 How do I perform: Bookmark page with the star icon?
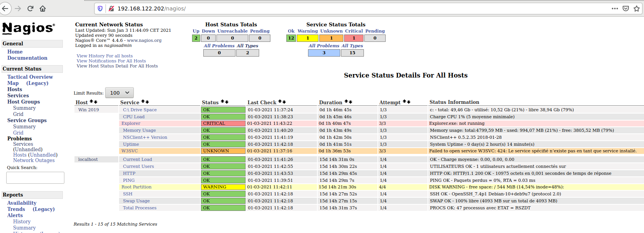pos(637,9)
